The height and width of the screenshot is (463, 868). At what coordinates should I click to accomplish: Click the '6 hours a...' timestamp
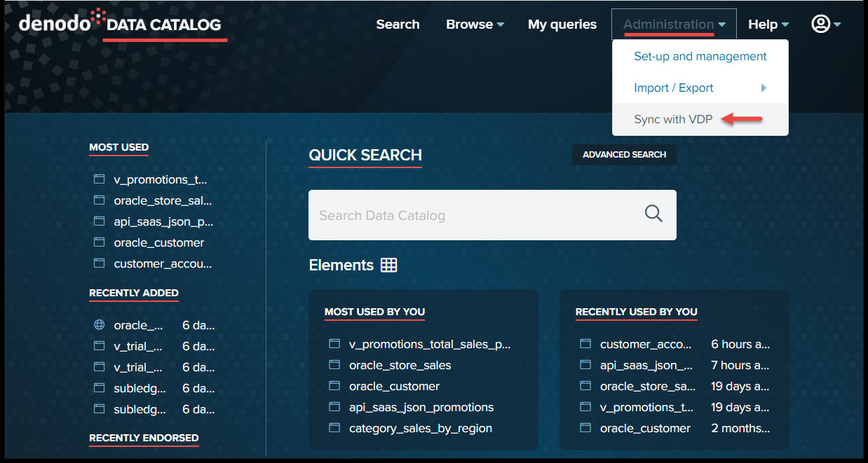(740, 344)
